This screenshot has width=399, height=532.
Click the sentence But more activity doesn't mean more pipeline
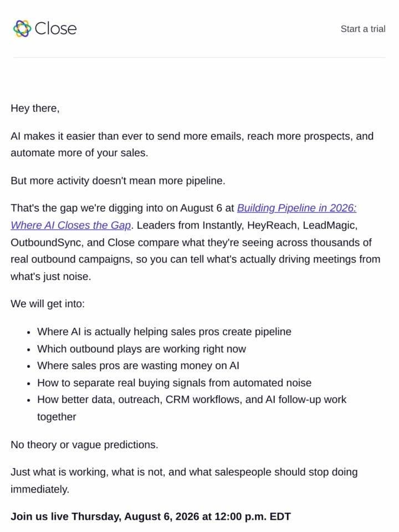click(117, 181)
